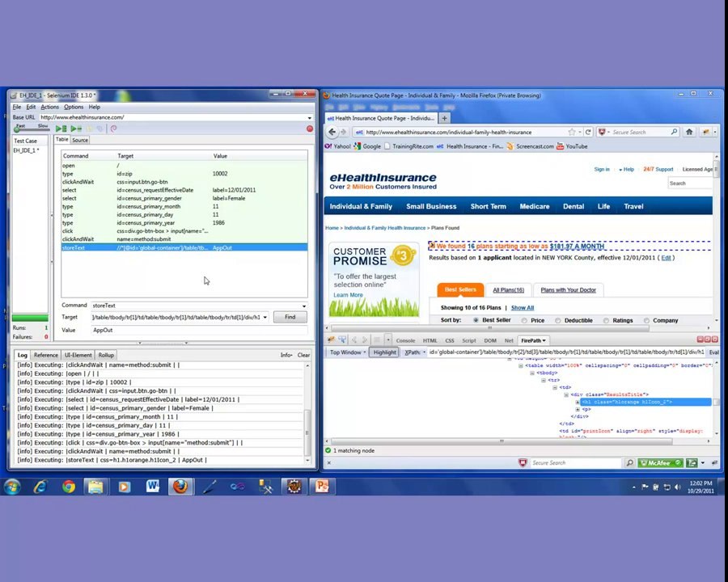728x582 pixels.
Task: Open Google Chrome from taskbar
Action: pyautogui.click(x=69, y=487)
